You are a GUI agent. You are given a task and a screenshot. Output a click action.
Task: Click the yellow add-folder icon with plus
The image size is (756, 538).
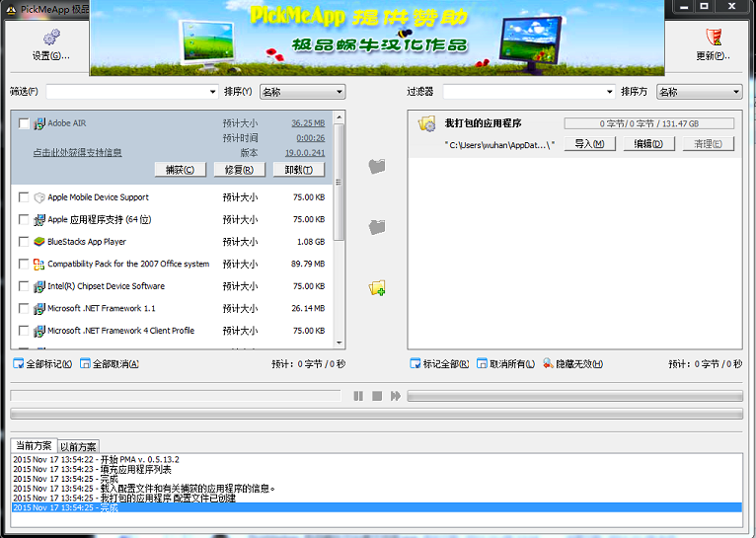pos(376,288)
